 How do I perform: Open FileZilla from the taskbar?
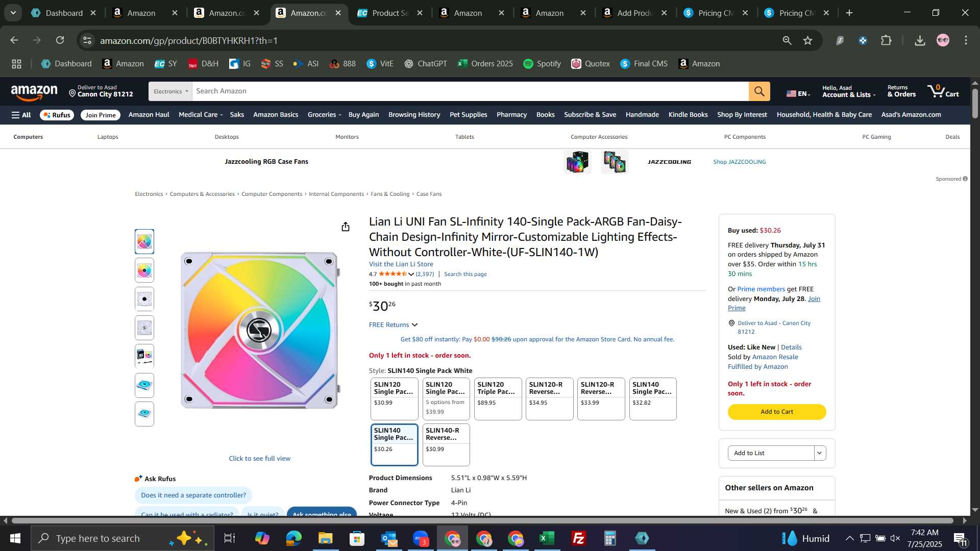[x=579, y=538]
